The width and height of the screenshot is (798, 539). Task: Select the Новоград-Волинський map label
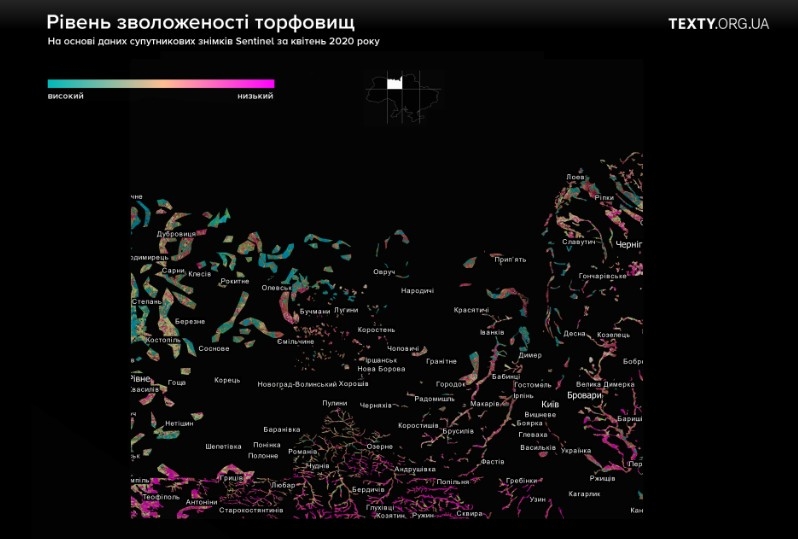tap(297, 384)
